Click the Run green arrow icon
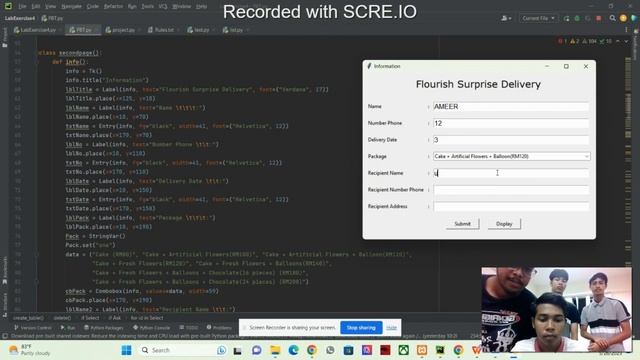 567,18
